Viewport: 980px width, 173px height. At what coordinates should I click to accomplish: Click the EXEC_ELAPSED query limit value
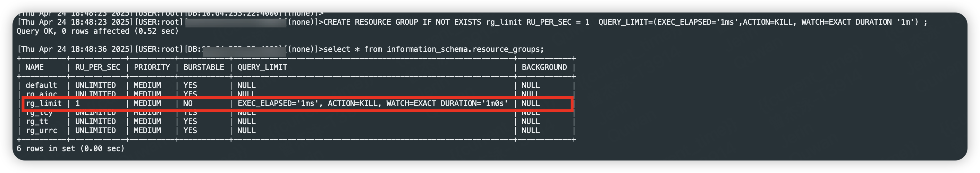coord(373,104)
